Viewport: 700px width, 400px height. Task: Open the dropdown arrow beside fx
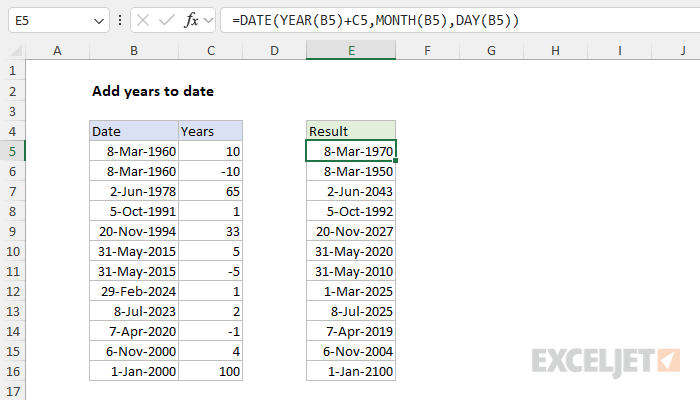[x=208, y=21]
